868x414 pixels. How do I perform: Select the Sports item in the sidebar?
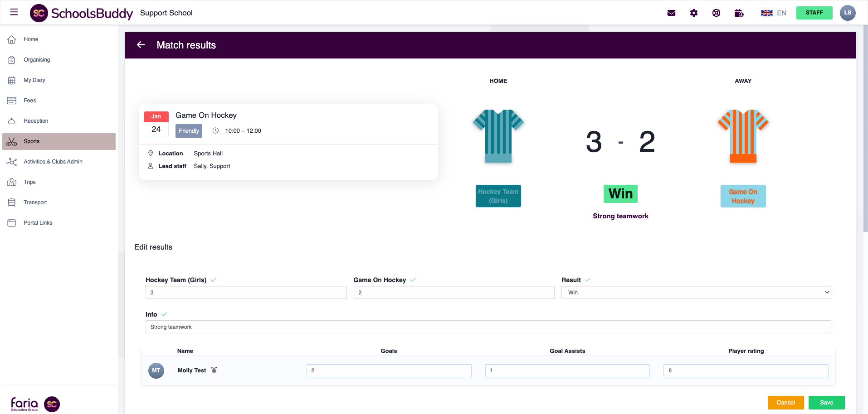(x=31, y=141)
